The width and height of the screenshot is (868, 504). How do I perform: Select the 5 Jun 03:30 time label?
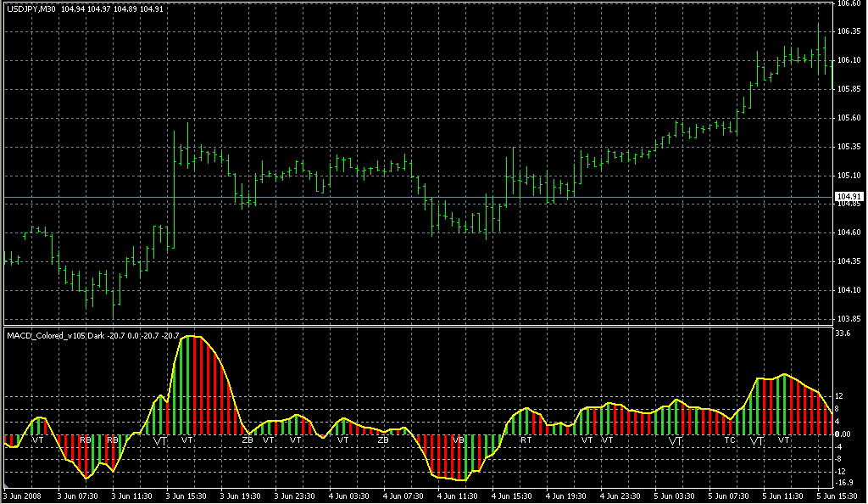(676, 496)
